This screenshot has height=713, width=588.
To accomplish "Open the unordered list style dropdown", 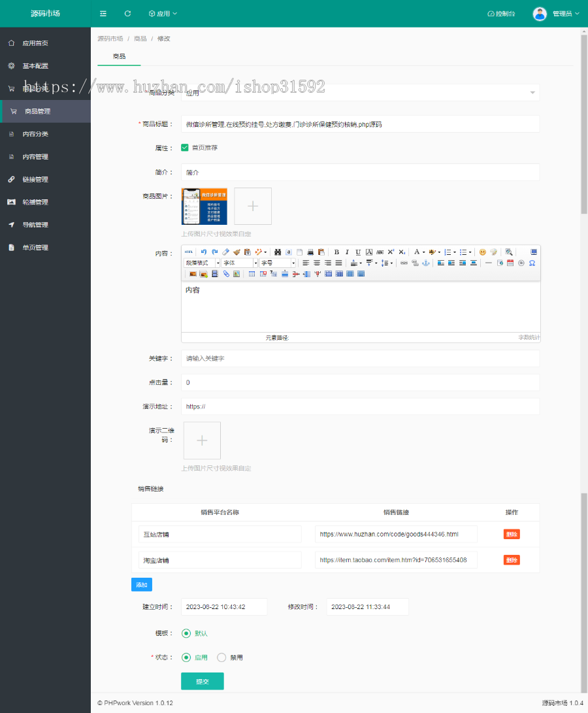I will point(470,252).
